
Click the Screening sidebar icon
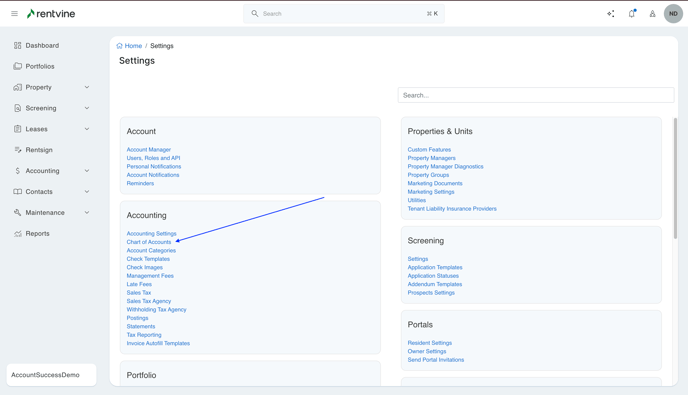click(18, 108)
